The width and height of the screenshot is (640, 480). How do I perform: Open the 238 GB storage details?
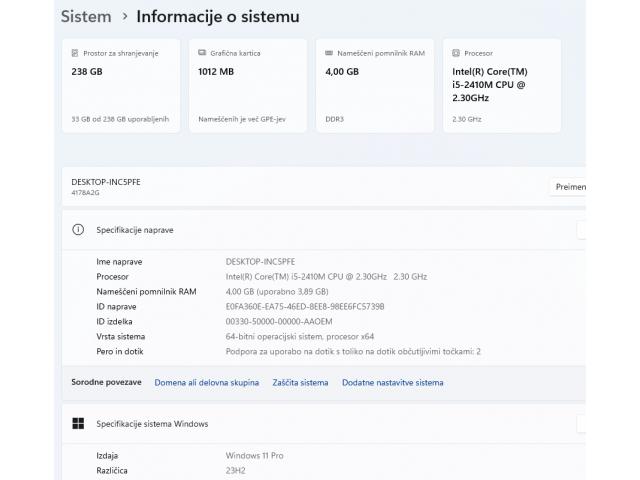click(88, 71)
